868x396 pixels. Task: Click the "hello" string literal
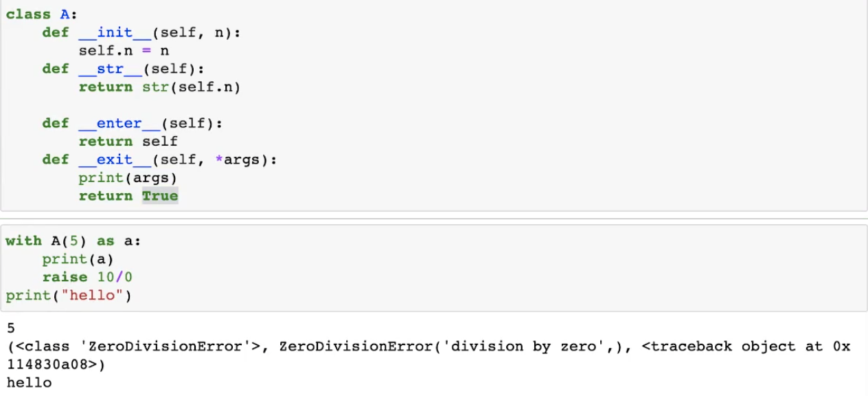point(91,296)
